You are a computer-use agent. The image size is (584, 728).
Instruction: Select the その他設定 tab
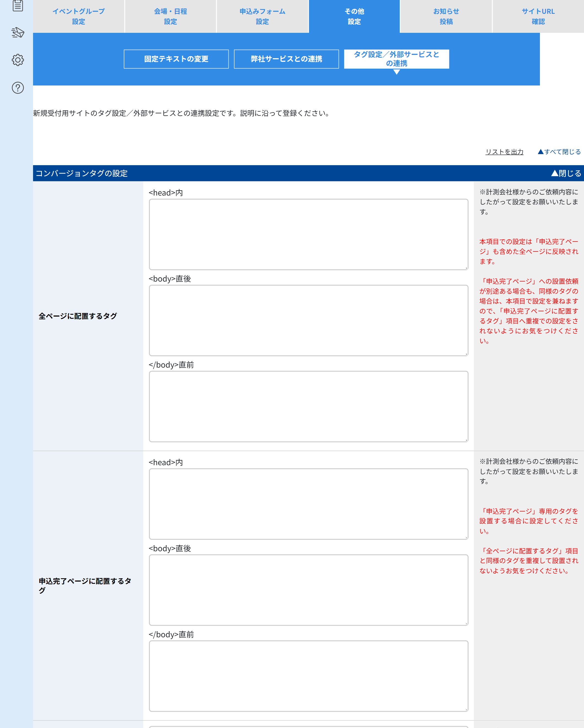click(354, 16)
